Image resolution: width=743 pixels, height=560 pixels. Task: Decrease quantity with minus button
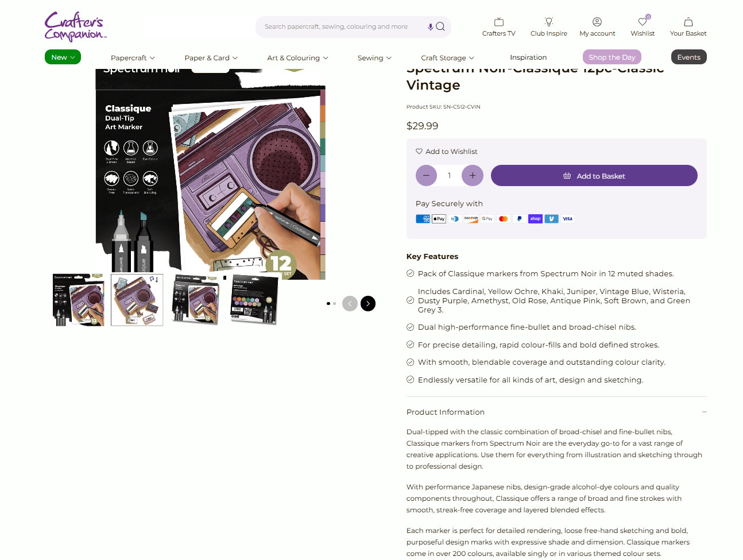(426, 176)
